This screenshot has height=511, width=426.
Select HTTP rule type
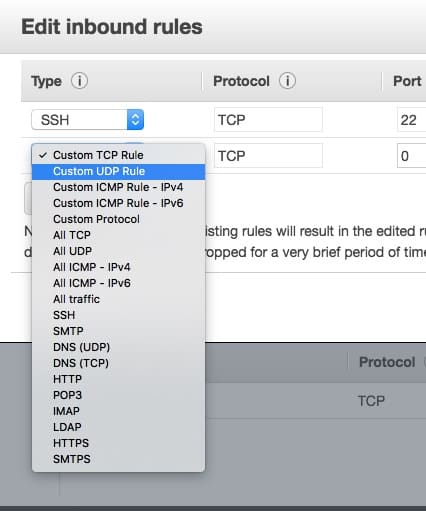[x=118, y=379]
